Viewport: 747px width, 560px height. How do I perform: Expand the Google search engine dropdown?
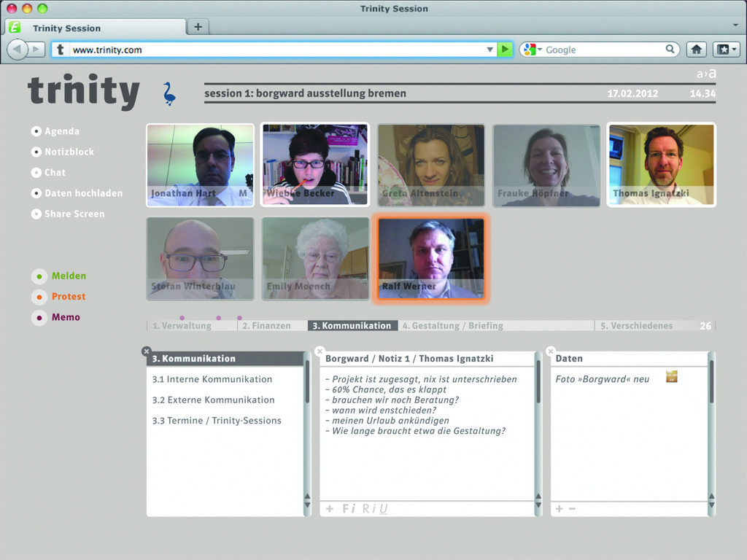531,50
